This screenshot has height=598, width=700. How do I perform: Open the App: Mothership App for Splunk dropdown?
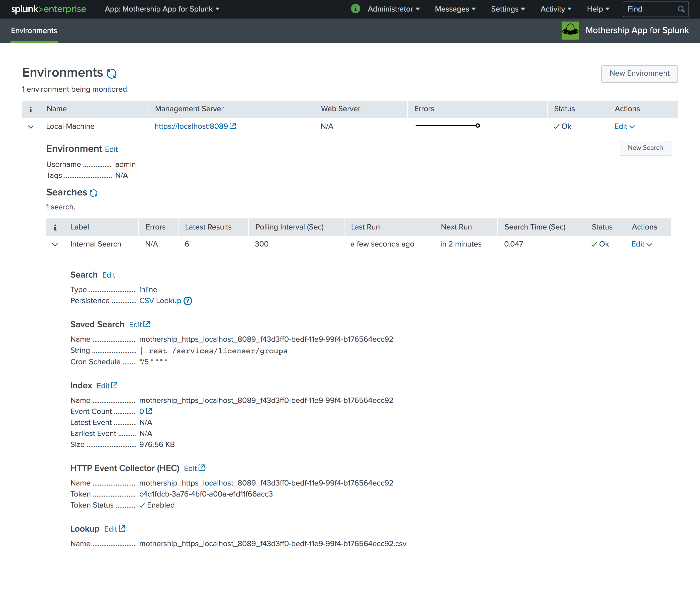[x=162, y=9]
